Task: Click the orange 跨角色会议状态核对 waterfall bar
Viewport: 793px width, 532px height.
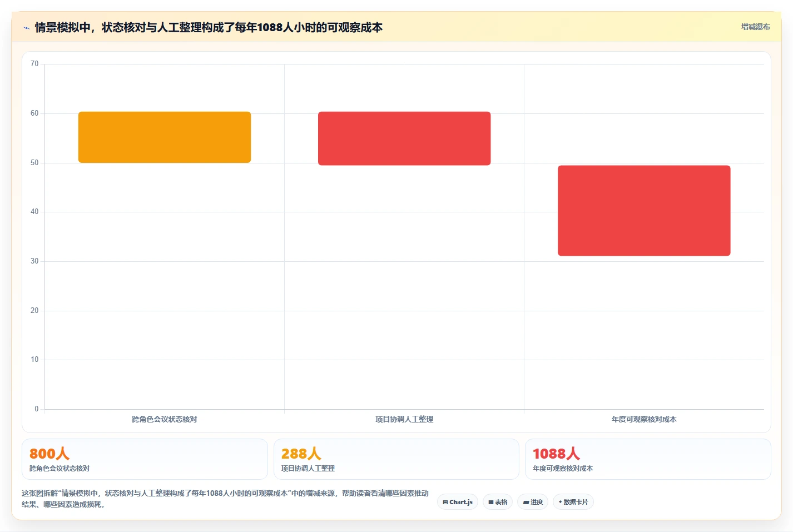Action: click(x=165, y=137)
